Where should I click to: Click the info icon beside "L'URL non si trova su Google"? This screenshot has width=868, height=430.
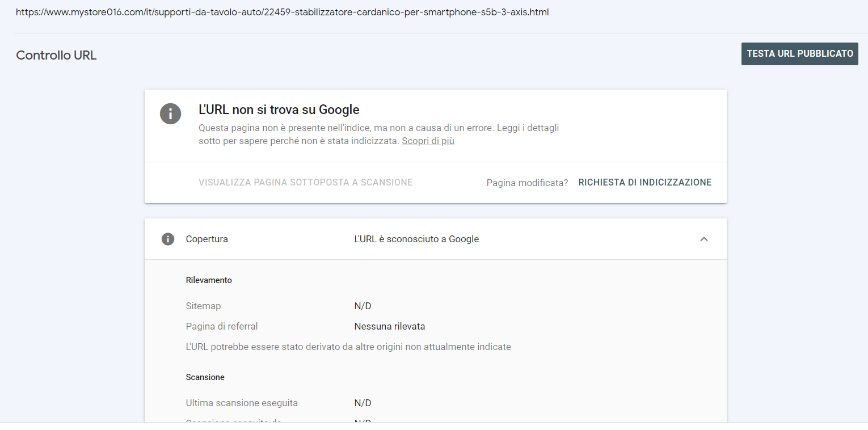[x=170, y=114]
